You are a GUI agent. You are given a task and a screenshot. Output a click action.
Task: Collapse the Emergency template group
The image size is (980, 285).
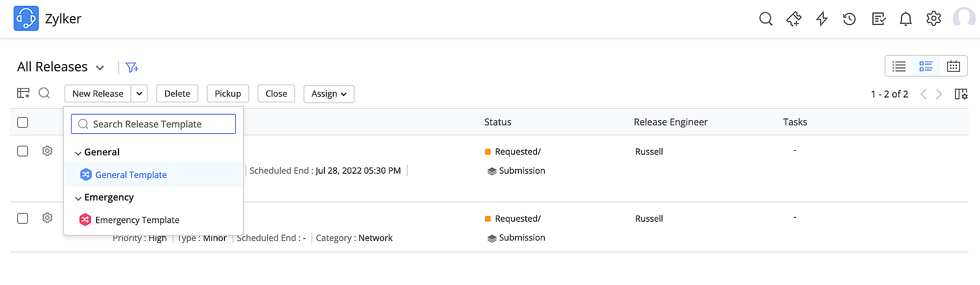78,198
